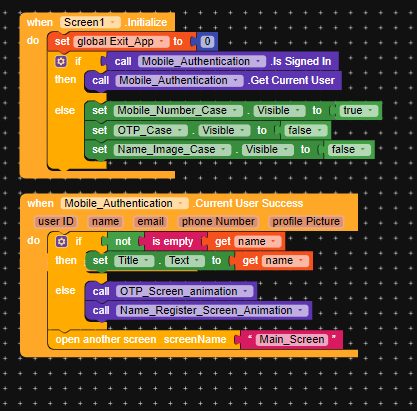Select the user ID event parameter
Screen dimensions: 417x411
56,222
